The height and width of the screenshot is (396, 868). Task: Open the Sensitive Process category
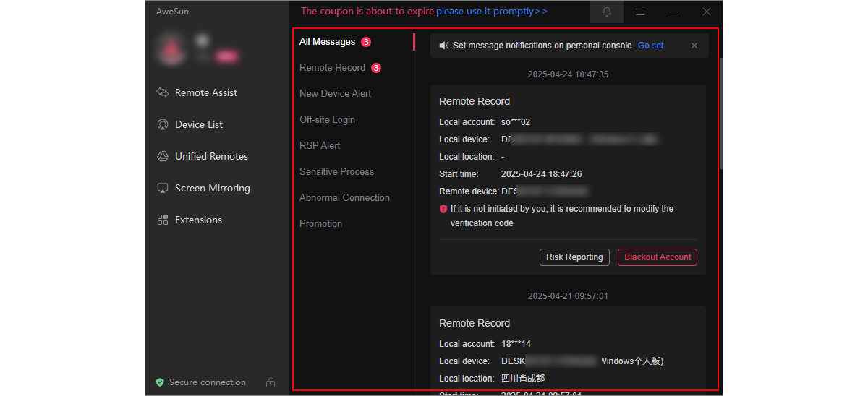pos(337,172)
